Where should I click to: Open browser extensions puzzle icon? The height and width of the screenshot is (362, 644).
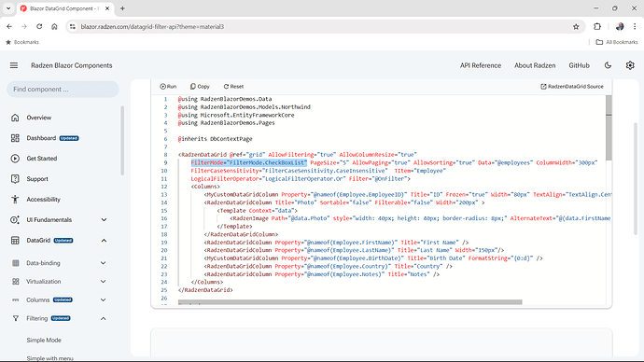597,27
